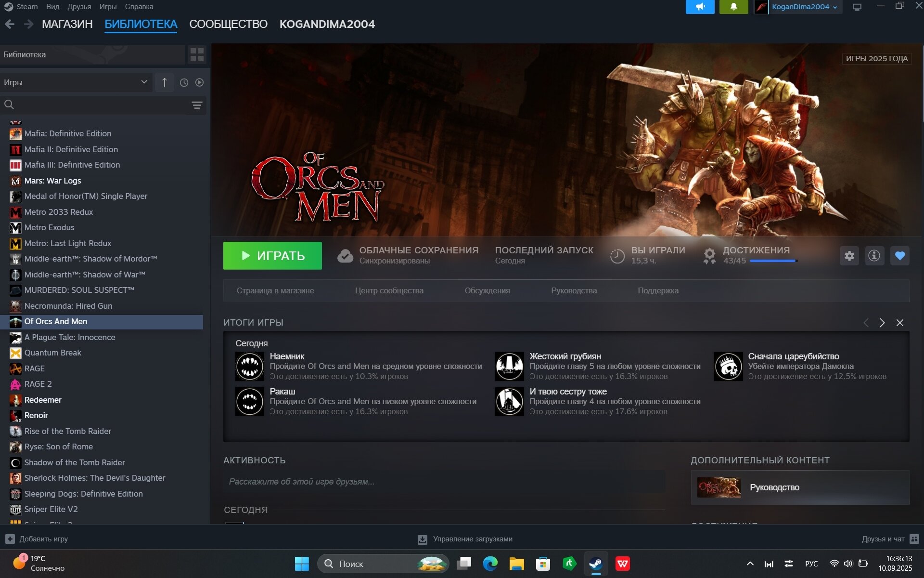This screenshot has height=578, width=924.
Task: Open the Поддержка link
Action: pyautogui.click(x=658, y=291)
